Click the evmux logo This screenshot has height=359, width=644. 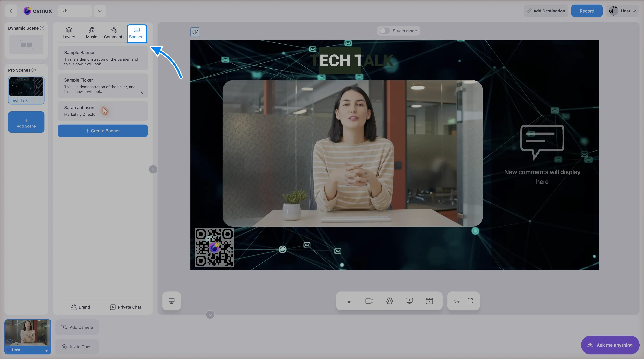(x=37, y=11)
